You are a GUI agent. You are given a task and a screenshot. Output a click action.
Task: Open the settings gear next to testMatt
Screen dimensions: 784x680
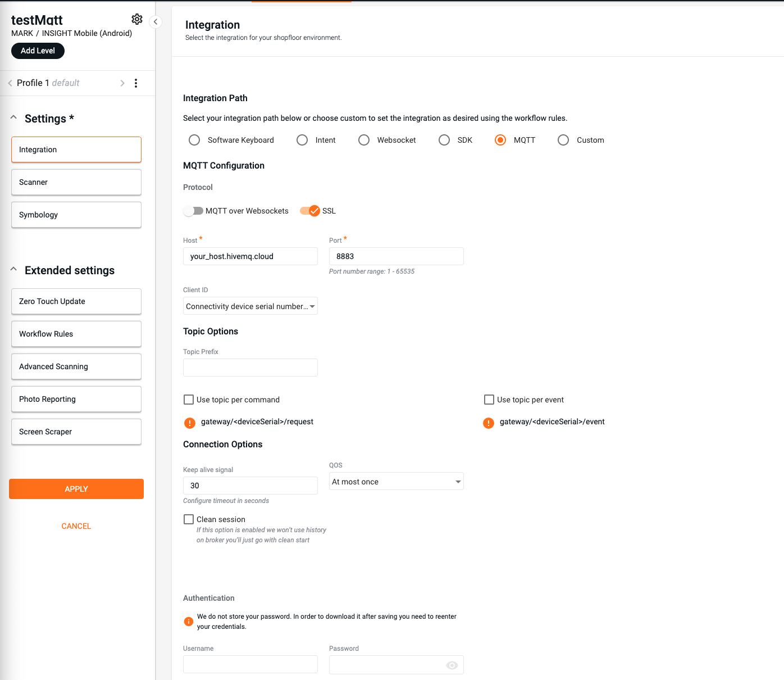pyautogui.click(x=137, y=19)
